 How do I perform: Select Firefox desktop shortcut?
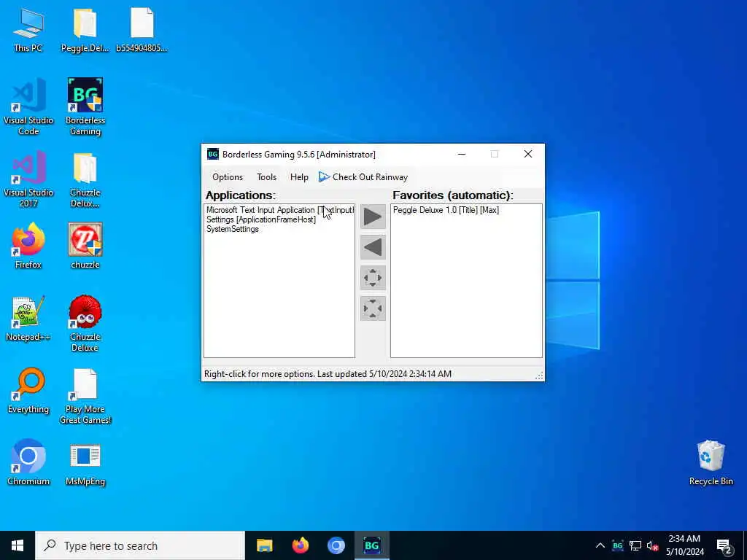28,246
